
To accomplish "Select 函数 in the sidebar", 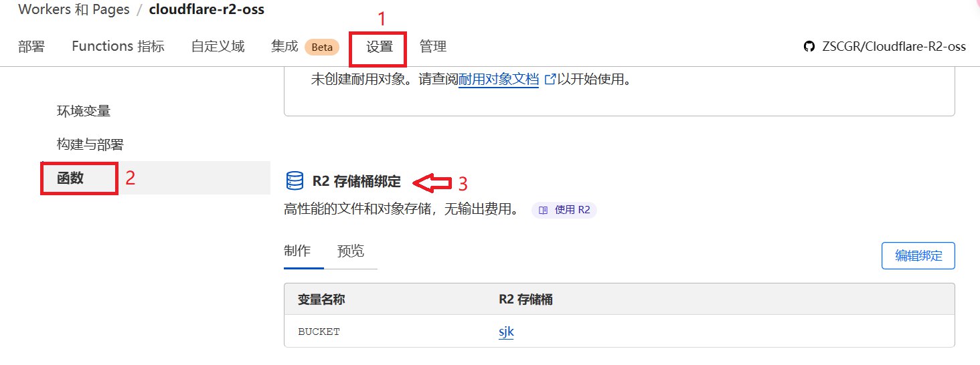I will 70,178.
